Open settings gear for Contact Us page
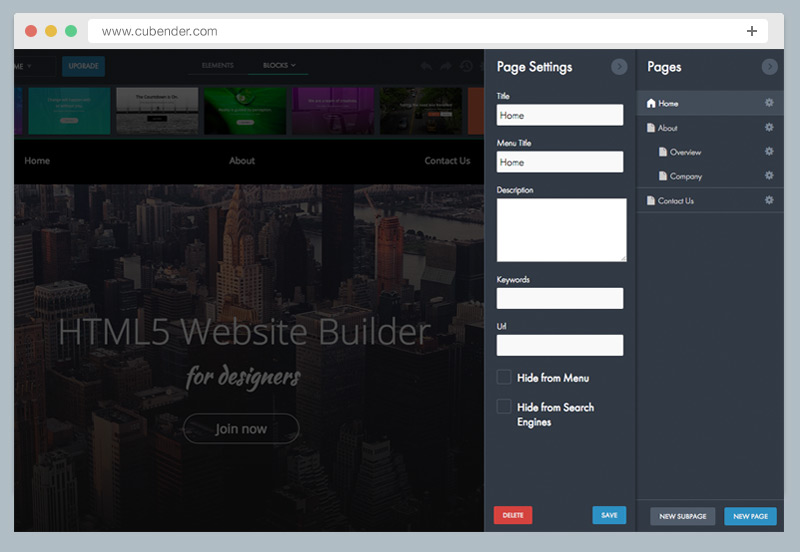 point(769,200)
